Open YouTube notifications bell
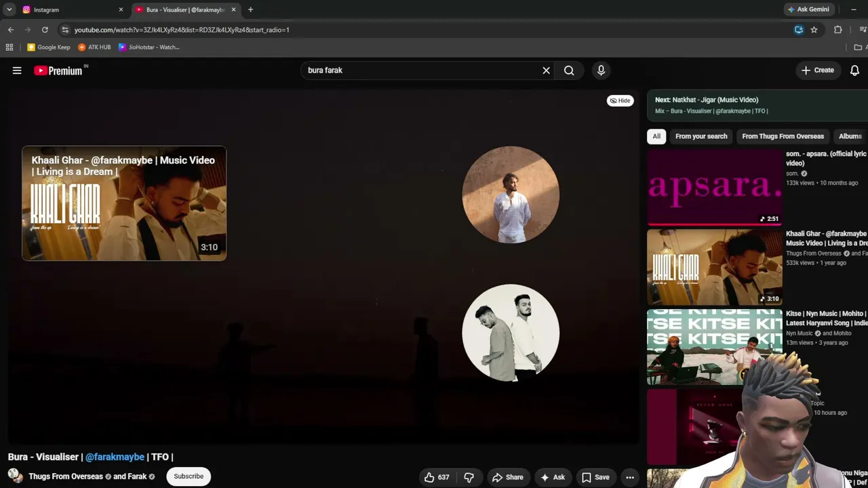This screenshot has height=488, width=868. point(854,70)
